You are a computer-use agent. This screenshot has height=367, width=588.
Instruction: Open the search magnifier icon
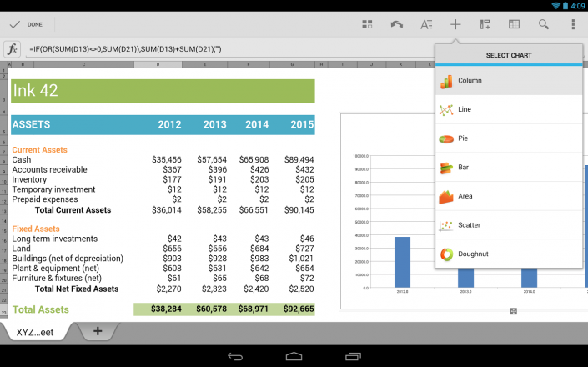pos(543,25)
